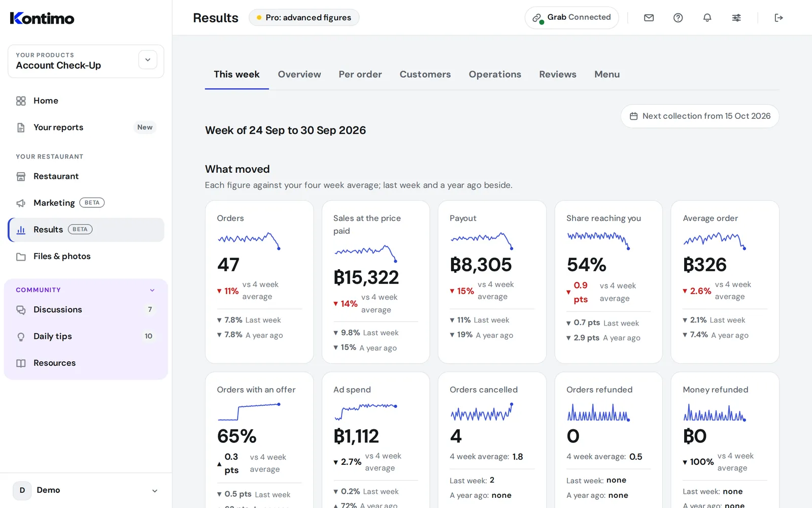Open the Operations tab
This screenshot has width=812, height=508.
[495, 74]
